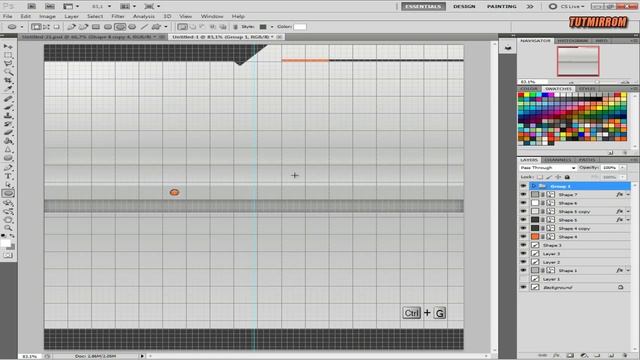
Task: Open the Window menu
Action: click(212, 16)
